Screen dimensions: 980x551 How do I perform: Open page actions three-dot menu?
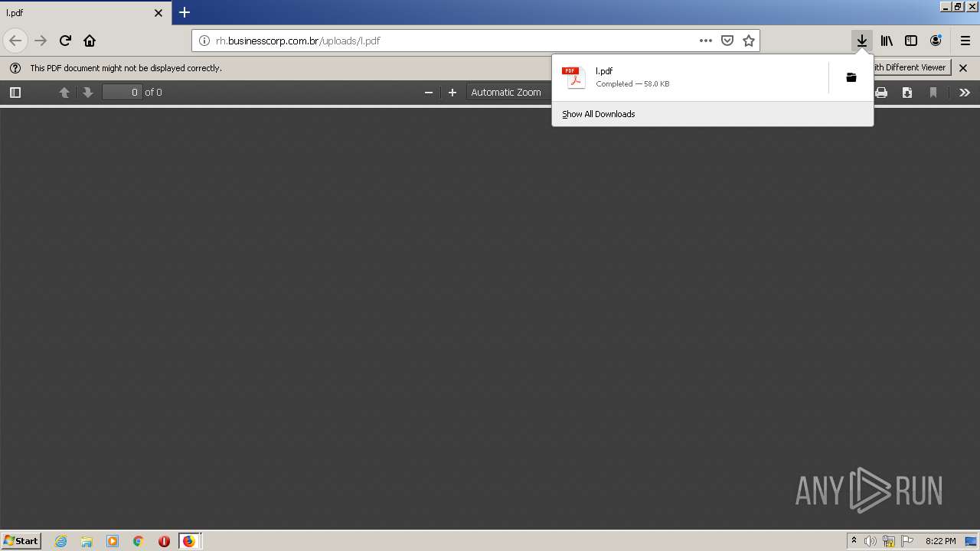click(x=706, y=41)
